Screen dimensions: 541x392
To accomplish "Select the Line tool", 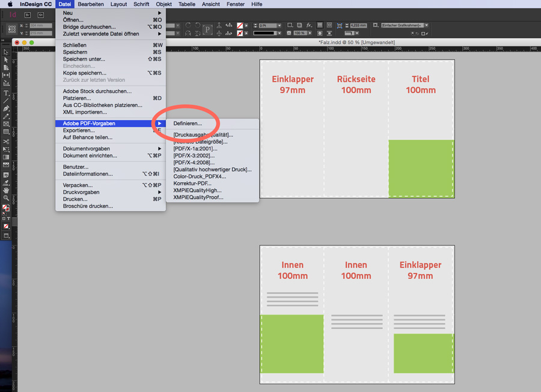I will tap(6, 101).
